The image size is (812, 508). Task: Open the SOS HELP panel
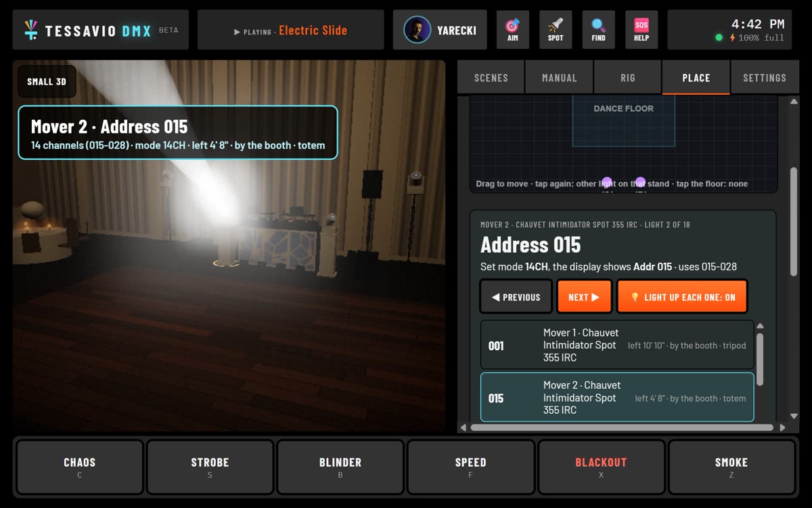point(641,30)
